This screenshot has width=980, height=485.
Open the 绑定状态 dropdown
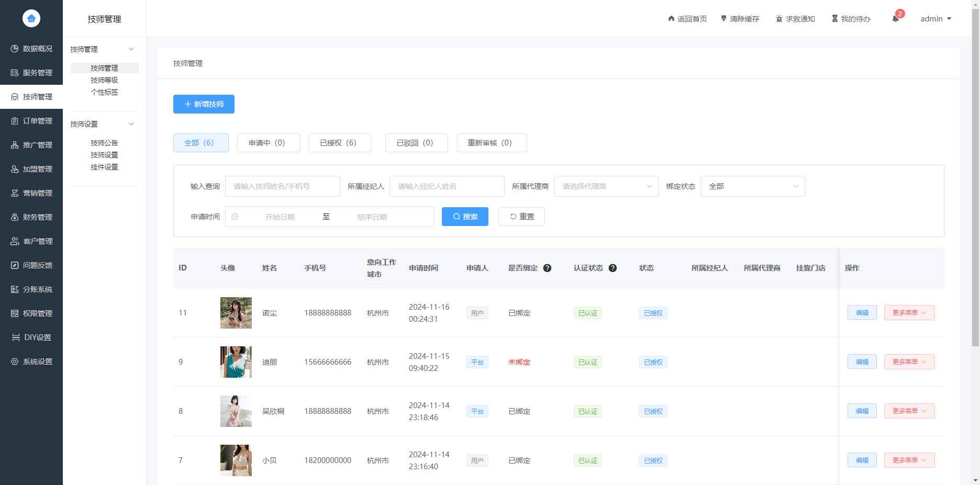click(752, 186)
